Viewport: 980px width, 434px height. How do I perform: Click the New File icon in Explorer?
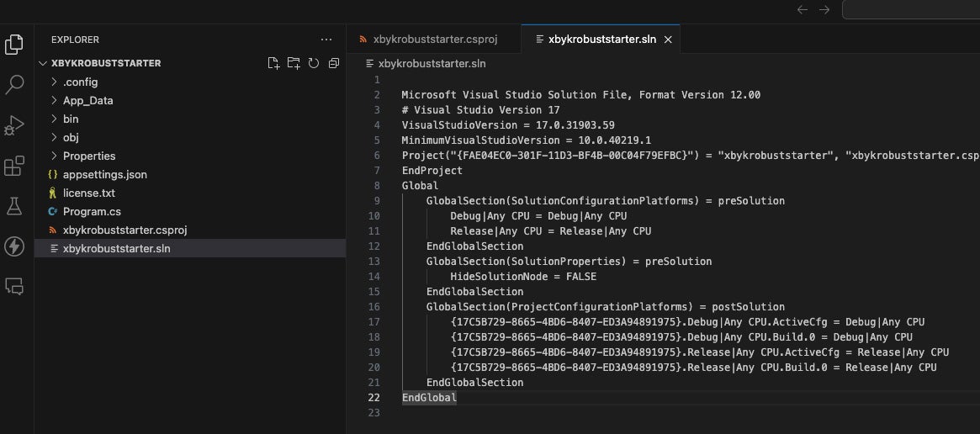coord(273,63)
